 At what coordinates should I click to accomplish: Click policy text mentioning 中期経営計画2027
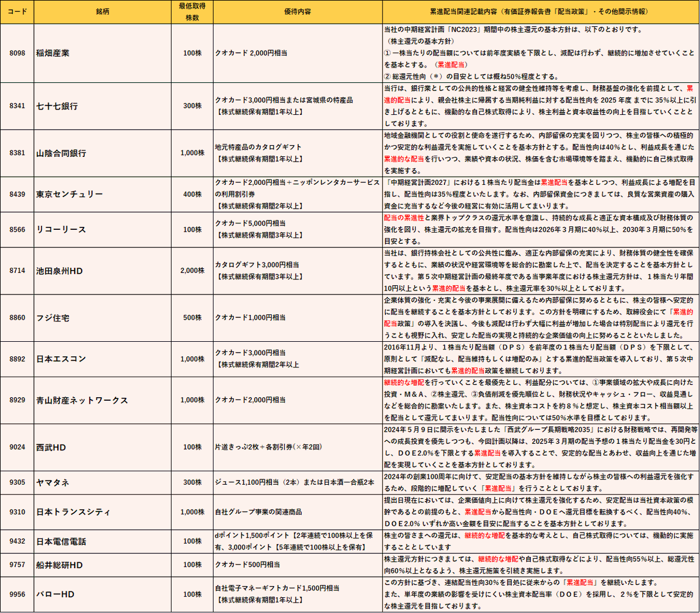coord(541,194)
